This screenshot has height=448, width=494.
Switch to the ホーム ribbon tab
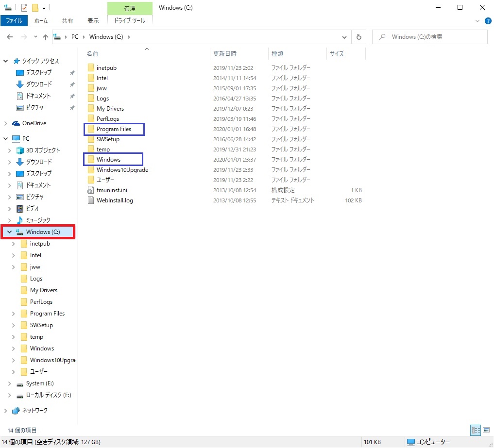pos(41,21)
